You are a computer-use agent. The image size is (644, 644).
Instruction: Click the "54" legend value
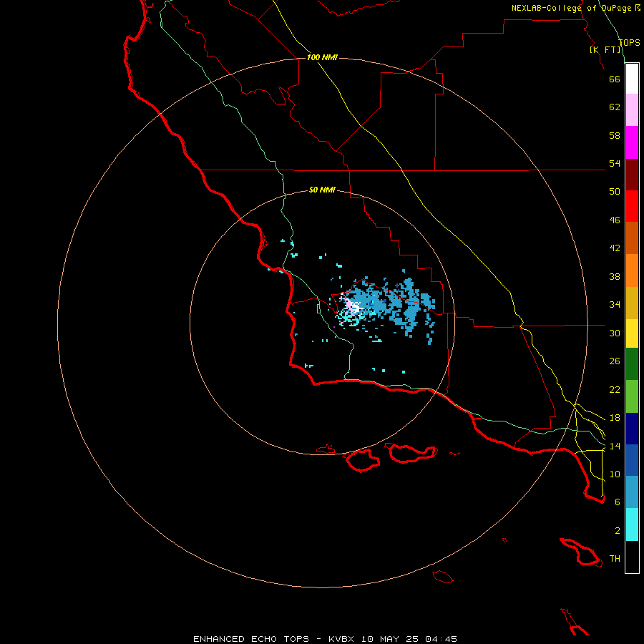click(615, 163)
